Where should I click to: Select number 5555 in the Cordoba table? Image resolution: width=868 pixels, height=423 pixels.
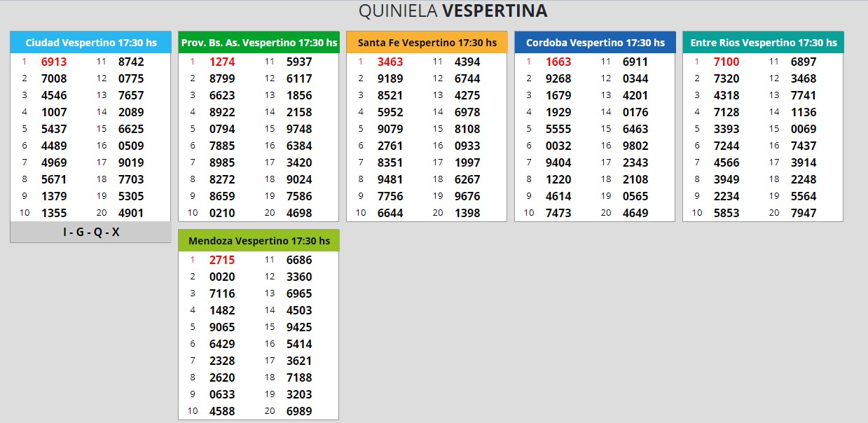tap(558, 129)
